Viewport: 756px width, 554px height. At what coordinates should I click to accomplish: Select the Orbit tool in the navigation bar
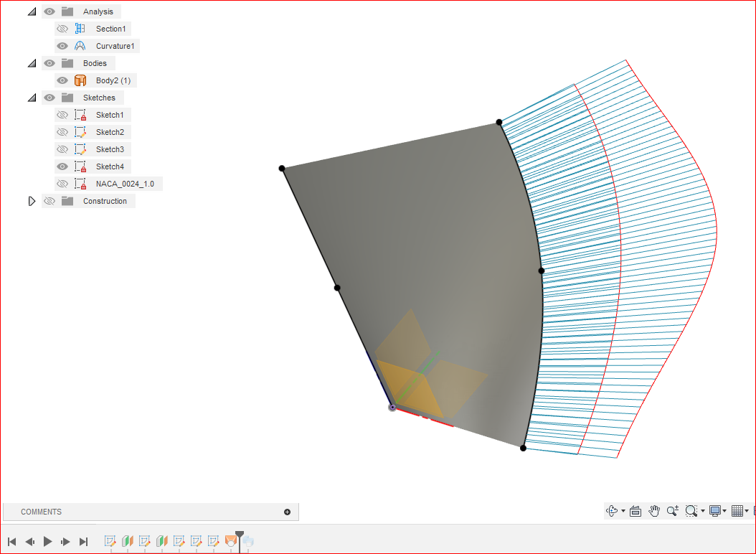613,511
